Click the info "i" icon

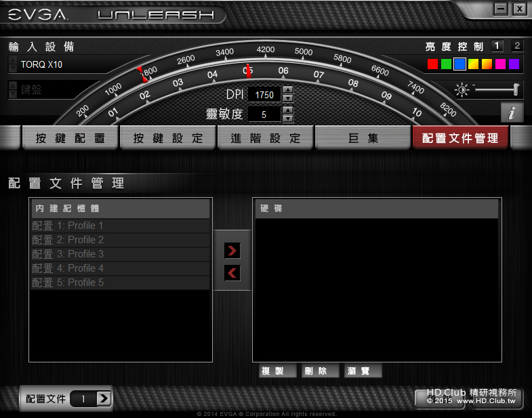(x=512, y=112)
